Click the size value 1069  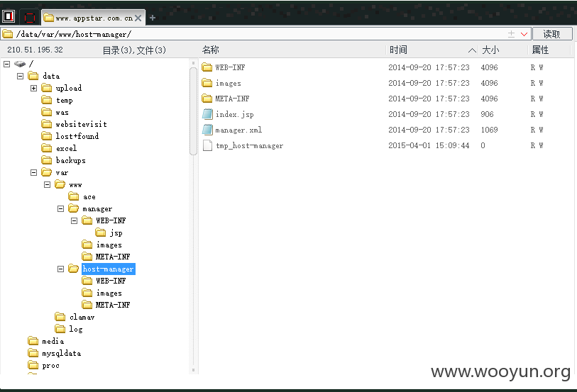pyautogui.click(x=489, y=130)
